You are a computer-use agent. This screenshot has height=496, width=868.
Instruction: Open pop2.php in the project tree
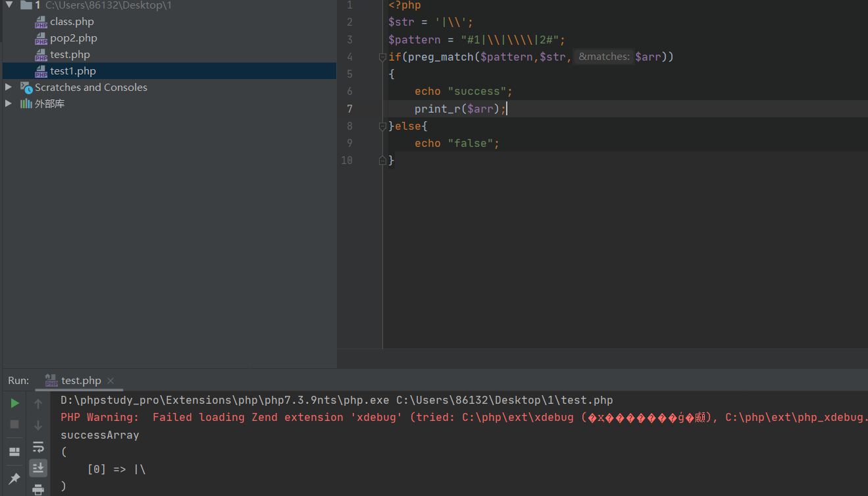coord(74,38)
